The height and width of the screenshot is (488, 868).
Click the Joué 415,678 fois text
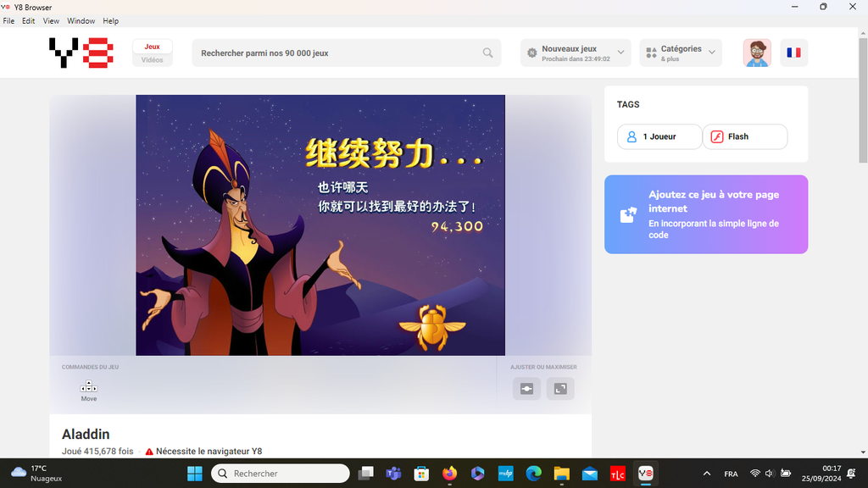(97, 452)
